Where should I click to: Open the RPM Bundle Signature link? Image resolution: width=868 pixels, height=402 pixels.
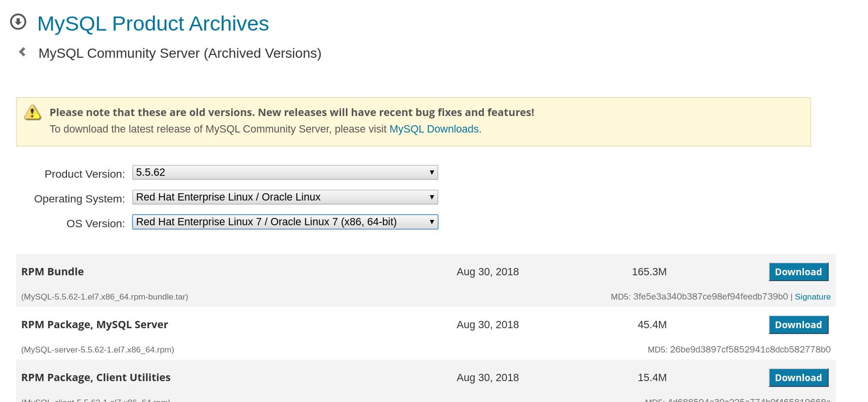click(x=813, y=297)
